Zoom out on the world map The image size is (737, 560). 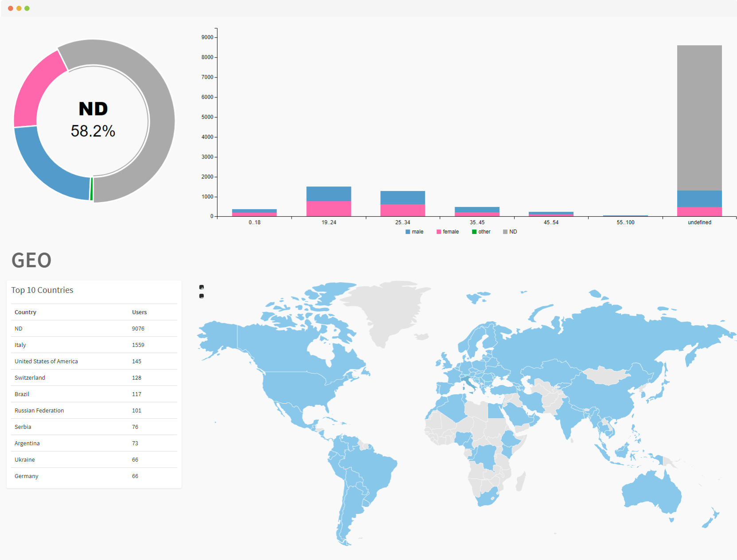click(x=202, y=296)
